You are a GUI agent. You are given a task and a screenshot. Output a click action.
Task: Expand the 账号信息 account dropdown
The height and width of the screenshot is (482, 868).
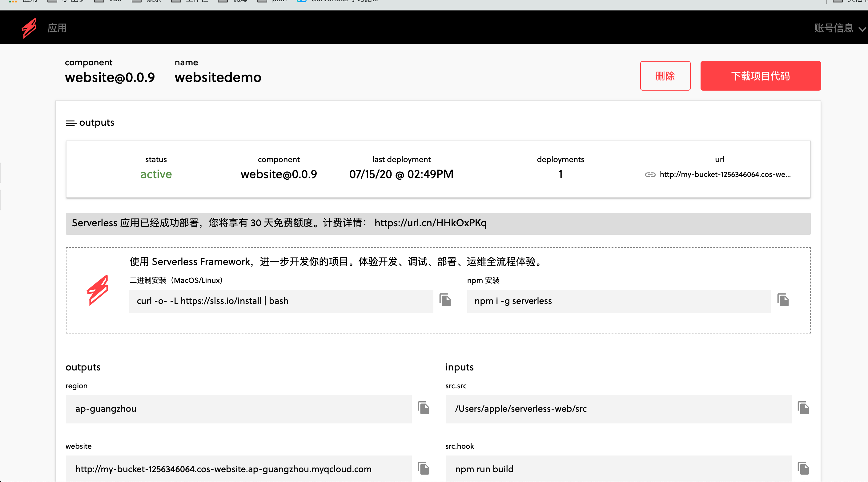tap(839, 28)
